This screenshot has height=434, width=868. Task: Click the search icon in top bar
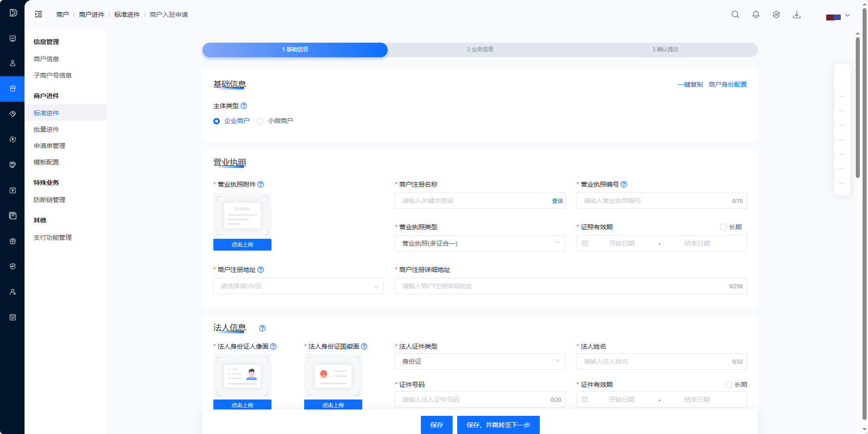pyautogui.click(x=735, y=15)
